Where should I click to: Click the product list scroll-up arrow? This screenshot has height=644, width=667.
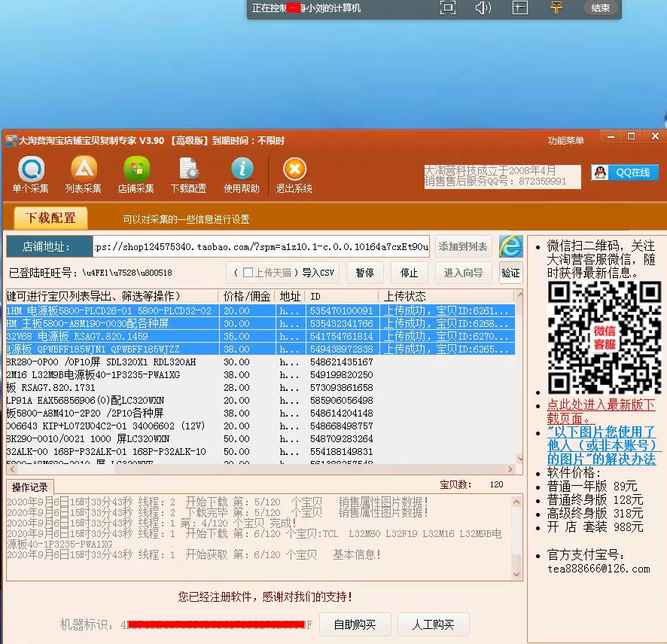tap(519, 295)
